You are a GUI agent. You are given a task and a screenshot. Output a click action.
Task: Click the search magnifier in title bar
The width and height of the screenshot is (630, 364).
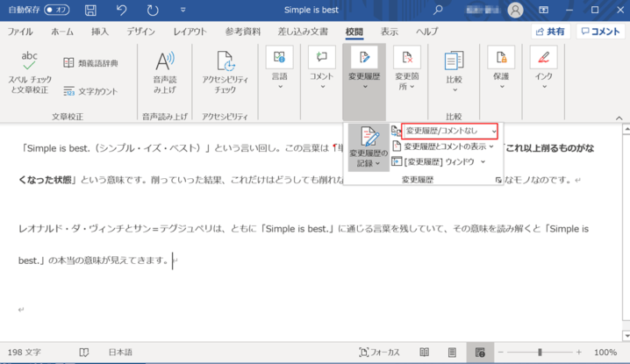pos(438,10)
